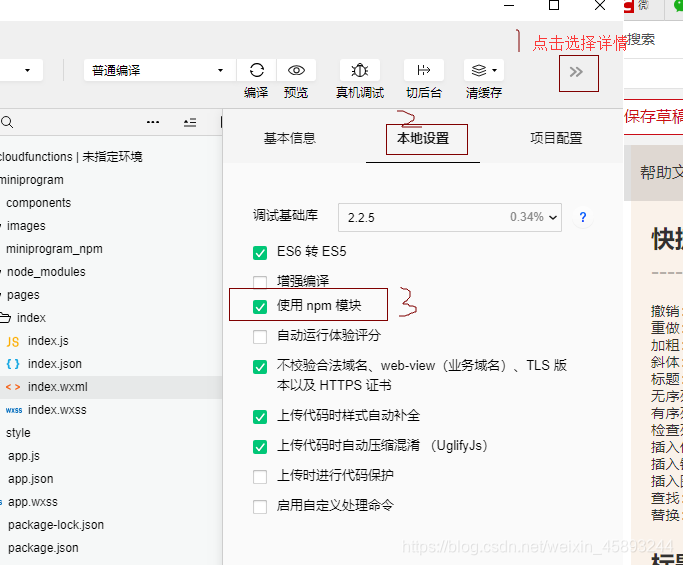Toggle 不校验合法域名 checkbox
This screenshot has width=683, height=565.
pyautogui.click(x=260, y=367)
